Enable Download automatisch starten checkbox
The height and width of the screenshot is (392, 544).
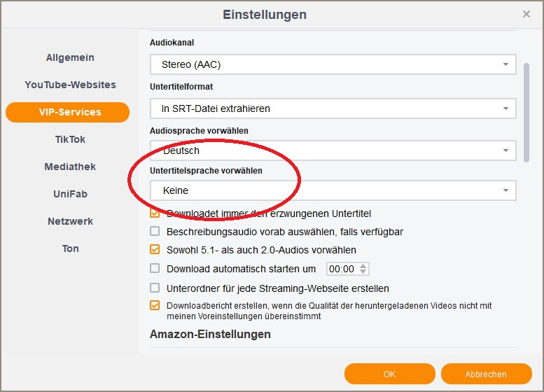coord(155,269)
